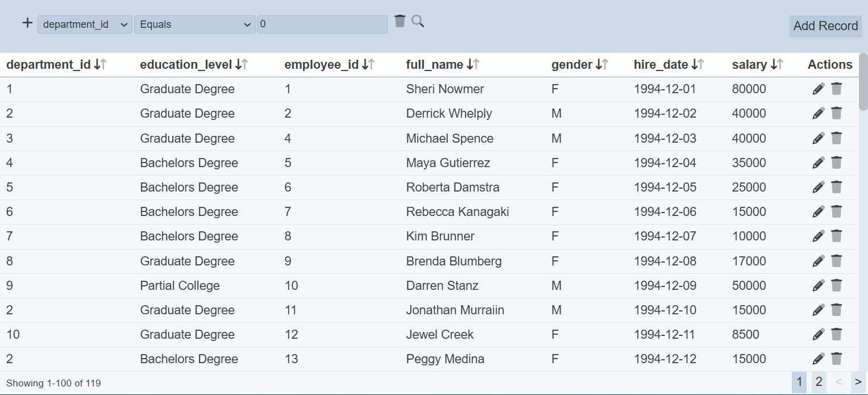Select page 1 in pagination

pos(799,382)
